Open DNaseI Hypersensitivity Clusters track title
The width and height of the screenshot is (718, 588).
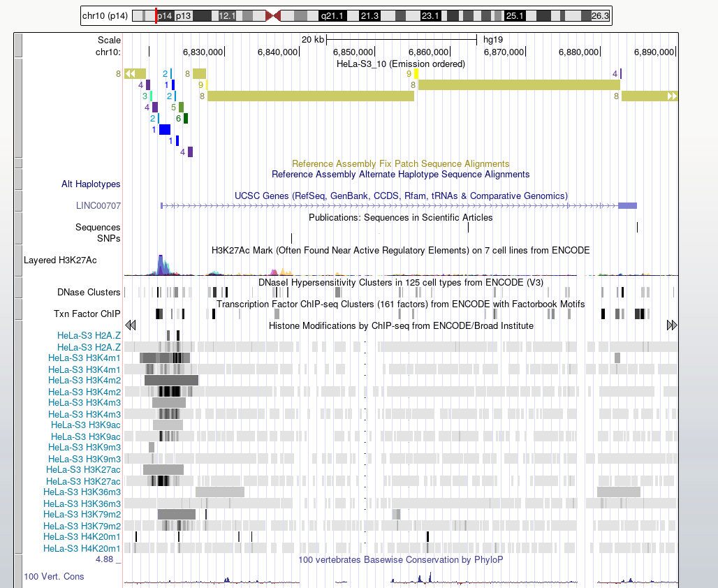click(x=401, y=282)
